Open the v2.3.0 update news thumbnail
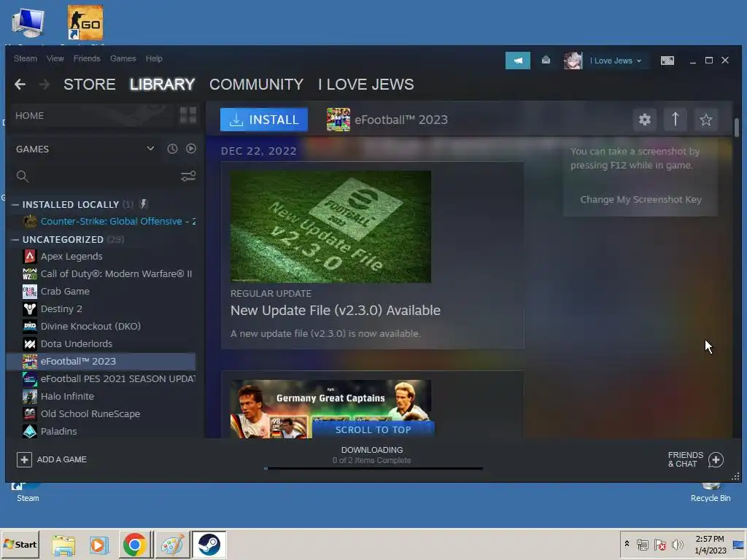747x560 pixels. click(x=330, y=227)
